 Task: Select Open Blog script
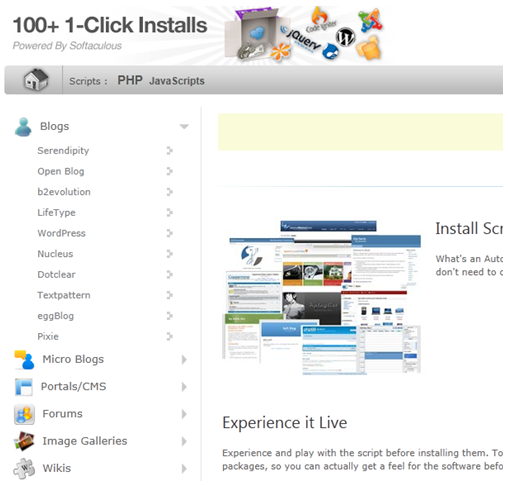tap(61, 172)
